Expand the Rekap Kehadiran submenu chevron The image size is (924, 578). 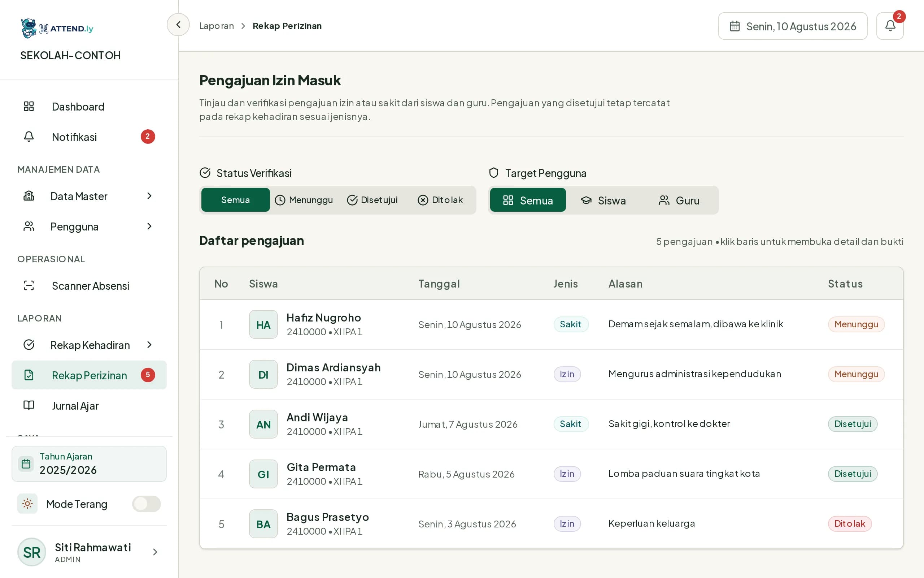tap(149, 345)
